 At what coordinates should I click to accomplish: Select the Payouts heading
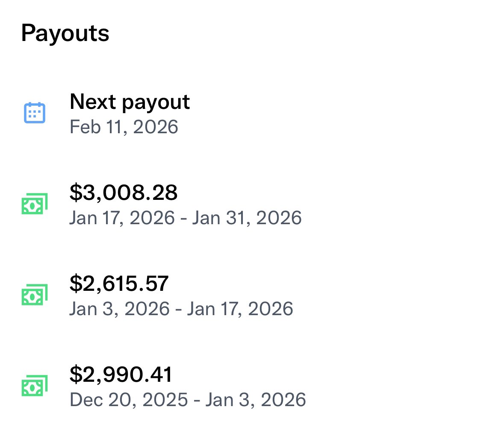click(65, 33)
